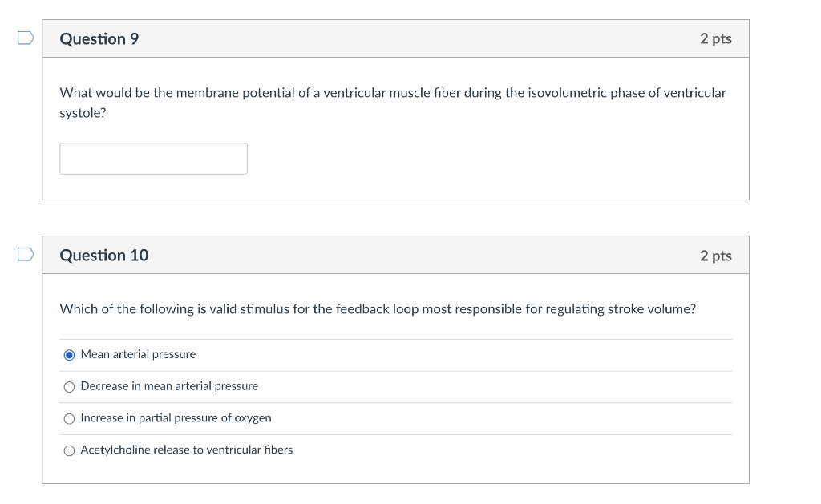The width and height of the screenshot is (821, 504).
Task: Click the 2 pts label of Question 10
Action: (x=715, y=256)
